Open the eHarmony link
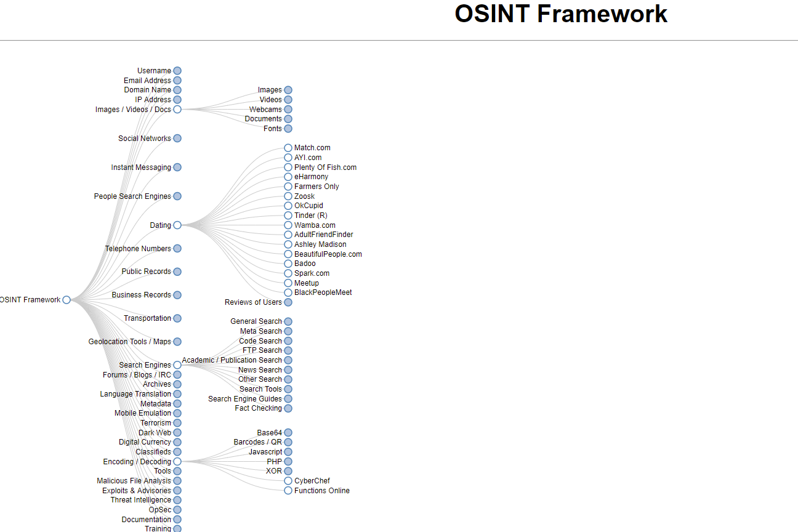This screenshot has height=532, width=798. 311,177
